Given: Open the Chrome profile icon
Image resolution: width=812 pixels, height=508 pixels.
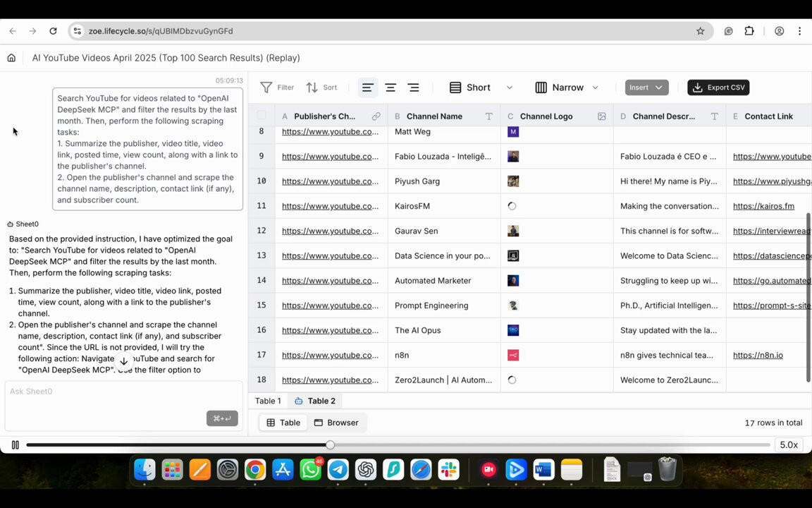Looking at the screenshot, I should [x=779, y=31].
